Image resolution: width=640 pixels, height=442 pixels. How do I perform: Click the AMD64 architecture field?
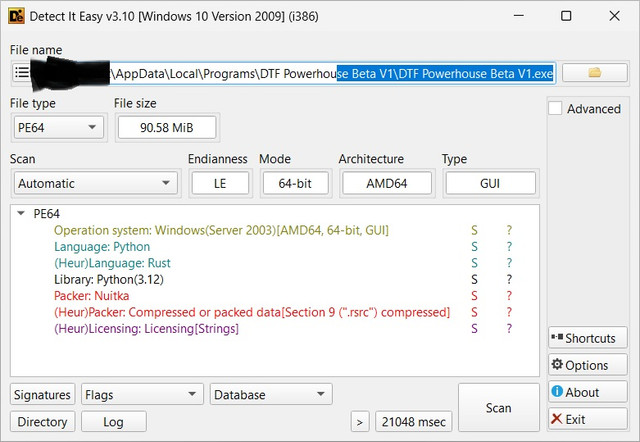(387, 183)
